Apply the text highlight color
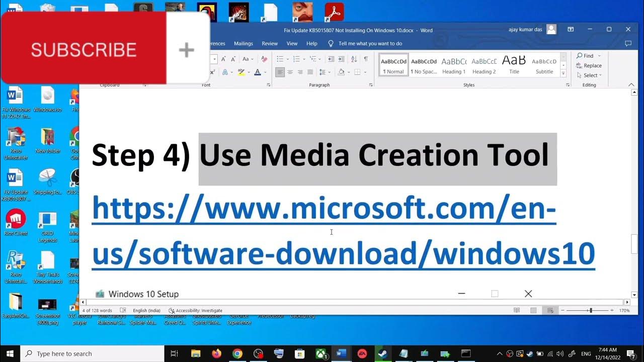 coord(242,72)
